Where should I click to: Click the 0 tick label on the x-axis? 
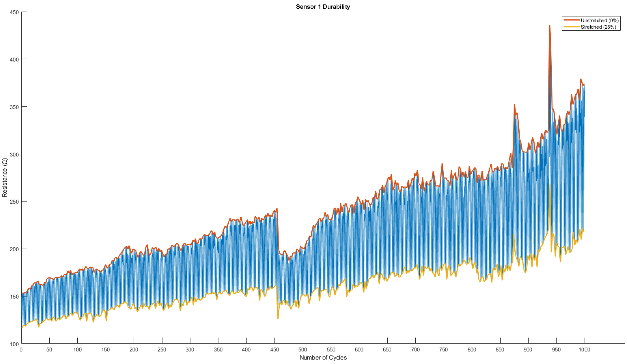coord(21,350)
